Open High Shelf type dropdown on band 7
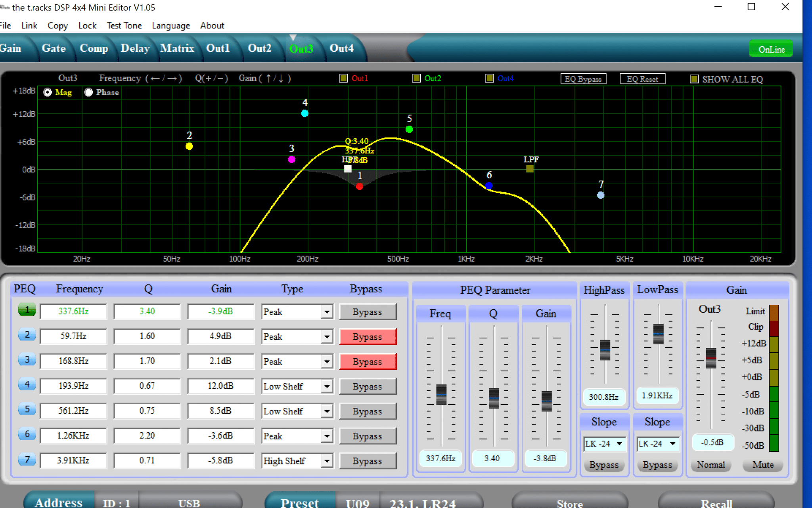The height and width of the screenshot is (508, 812). (327, 461)
